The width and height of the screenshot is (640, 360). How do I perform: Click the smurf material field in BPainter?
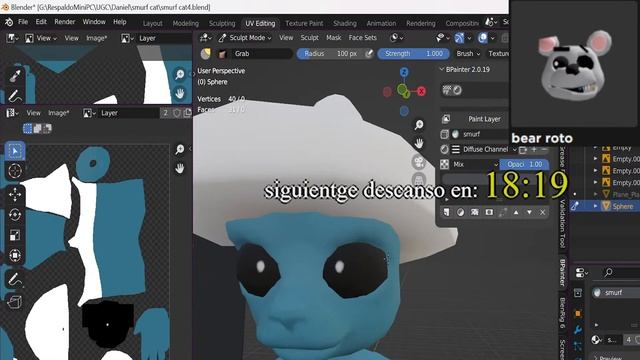480,134
